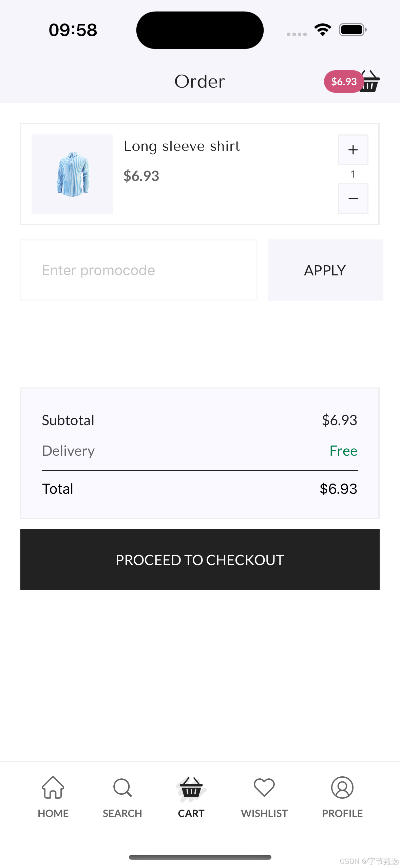Select the Cart basket tab icon
400x868 pixels.
[191, 788]
